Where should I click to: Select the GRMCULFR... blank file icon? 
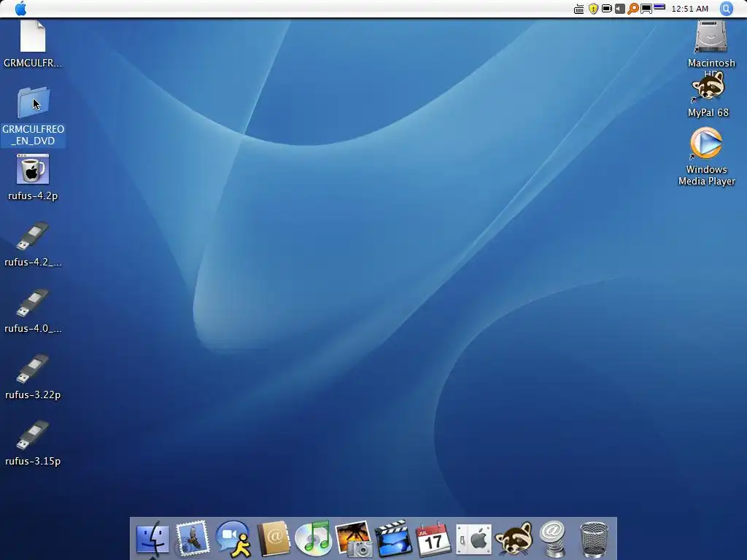[33, 36]
